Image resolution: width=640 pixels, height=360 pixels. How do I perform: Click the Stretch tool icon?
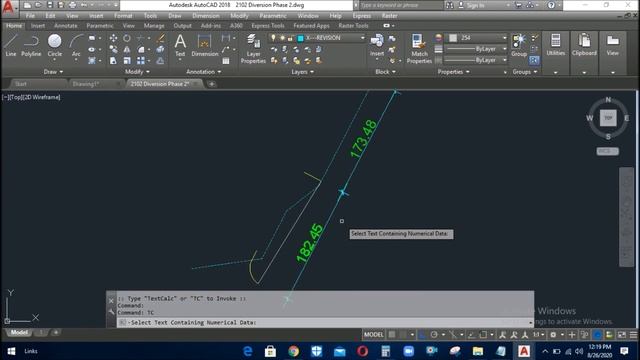click(x=113, y=61)
